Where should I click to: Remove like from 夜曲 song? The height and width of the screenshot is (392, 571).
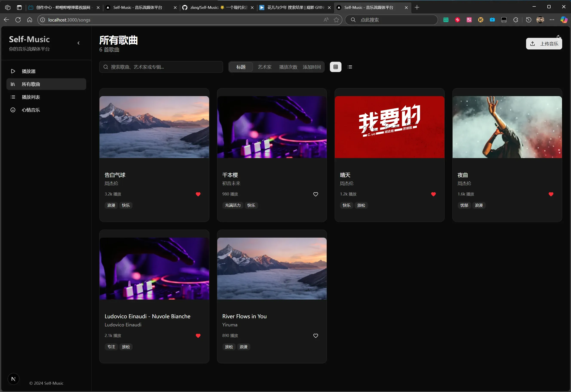(x=551, y=194)
